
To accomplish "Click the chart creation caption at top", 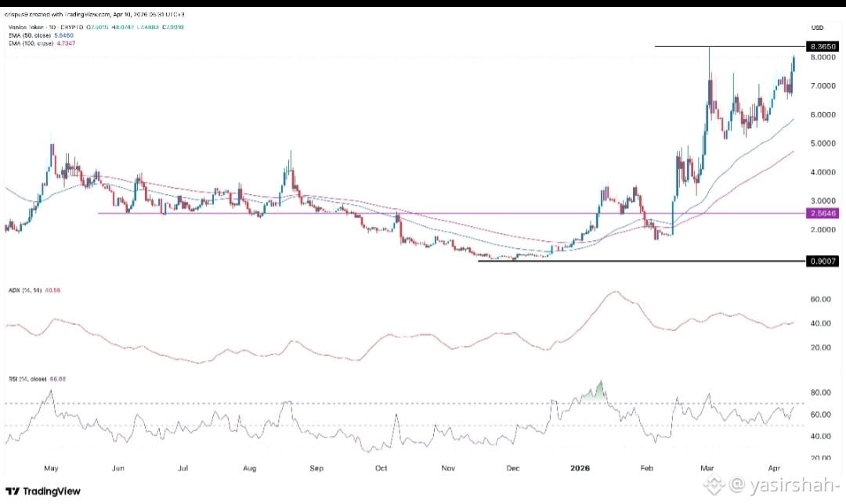I will click(x=95, y=15).
